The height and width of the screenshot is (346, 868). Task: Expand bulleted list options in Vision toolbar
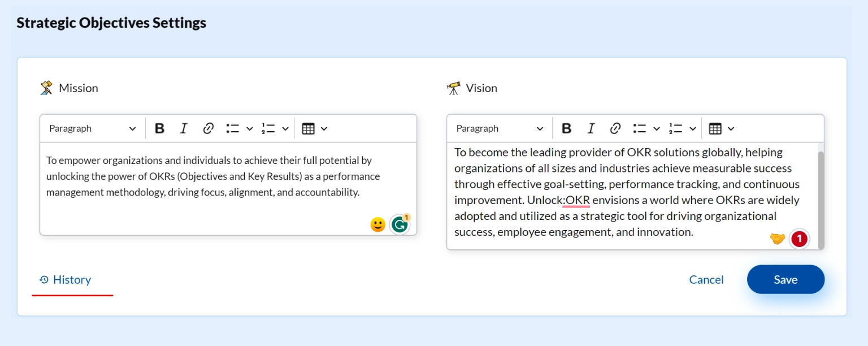[656, 128]
